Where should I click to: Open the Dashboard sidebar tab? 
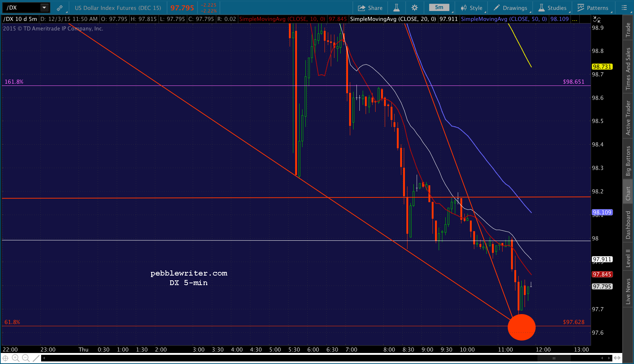point(628,225)
